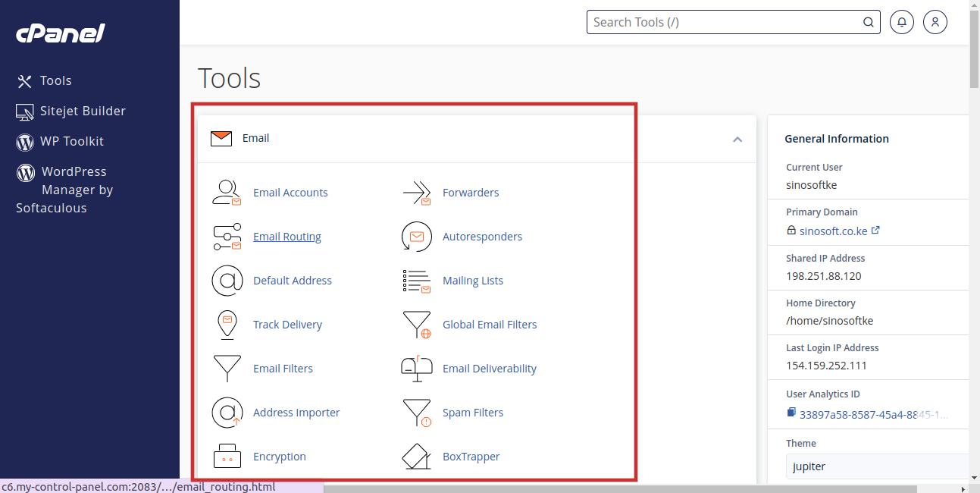Open the jupiter theme dropdown

pyautogui.click(x=877, y=466)
